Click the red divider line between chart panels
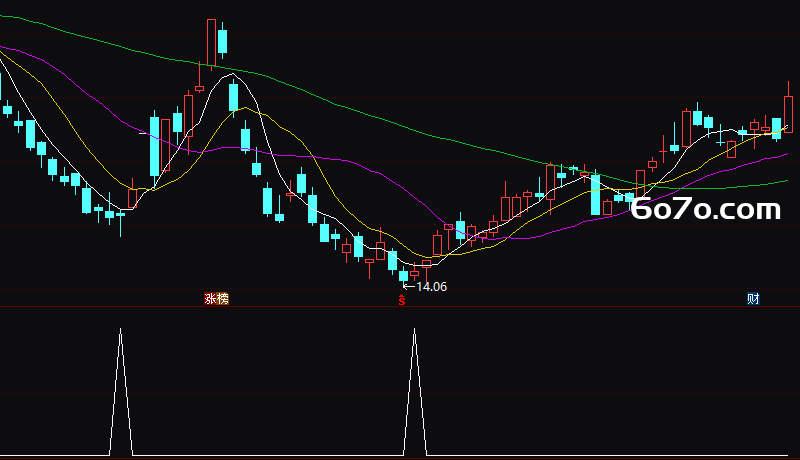Viewport: 800px width, 460px height. (x=400, y=307)
